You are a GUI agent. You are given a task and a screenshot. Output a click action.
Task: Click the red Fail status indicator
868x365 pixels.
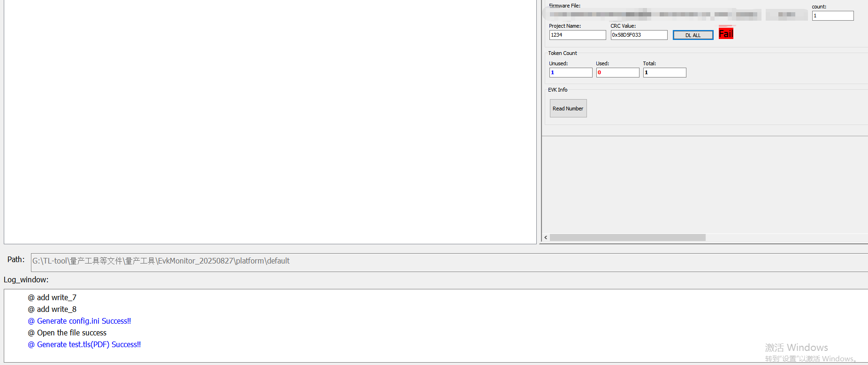[725, 33]
